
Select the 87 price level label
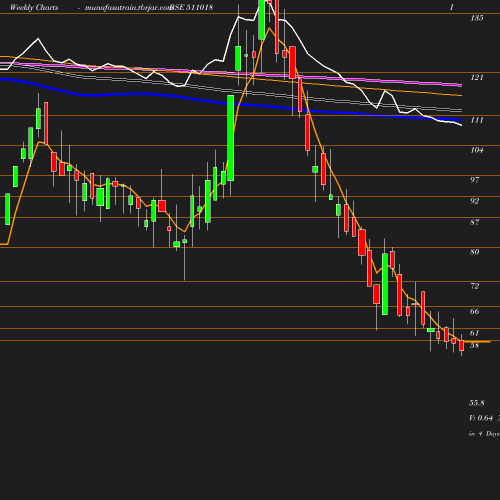[475, 222]
